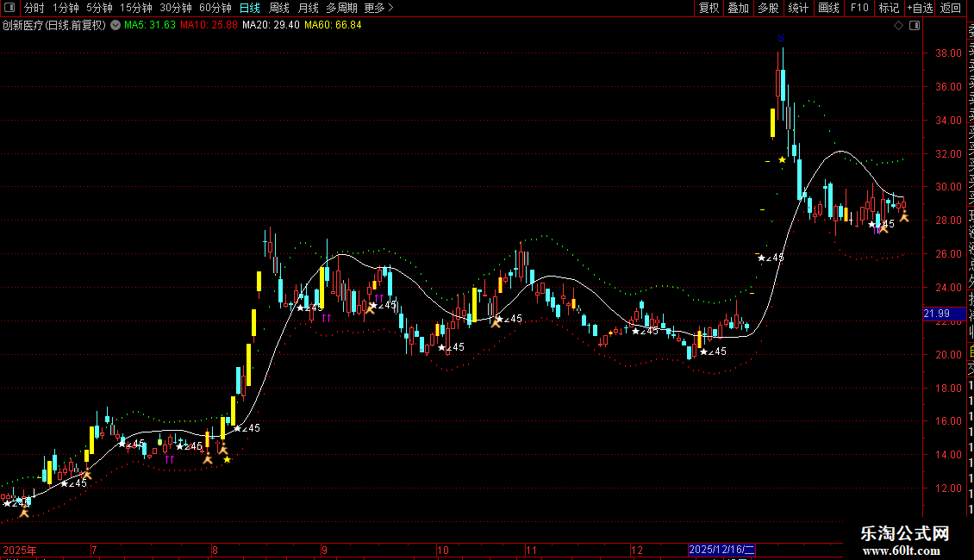This screenshot has height=560, width=974.
Task: Click the orange buy-signal icon at far right
Action: tap(904, 216)
